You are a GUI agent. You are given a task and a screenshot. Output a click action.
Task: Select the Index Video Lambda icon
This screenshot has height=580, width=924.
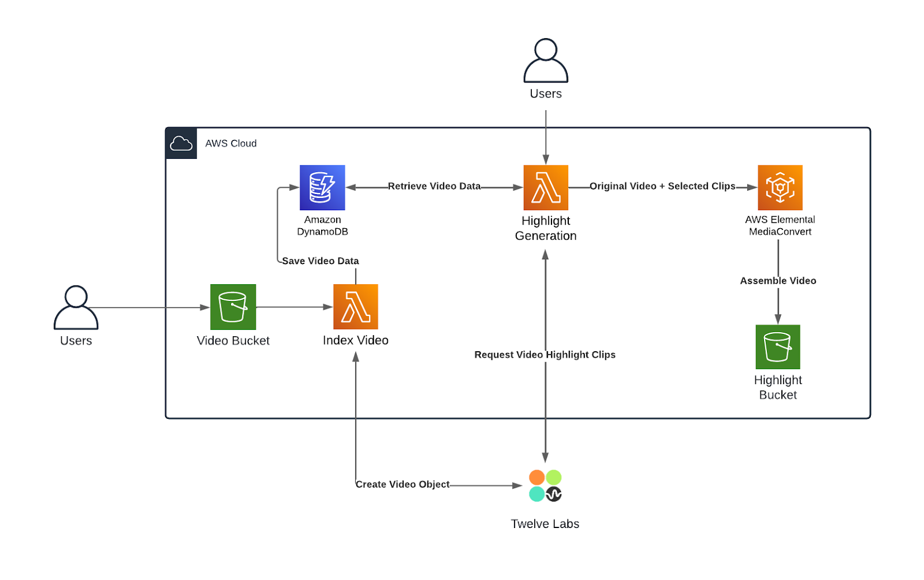[356, 307]
